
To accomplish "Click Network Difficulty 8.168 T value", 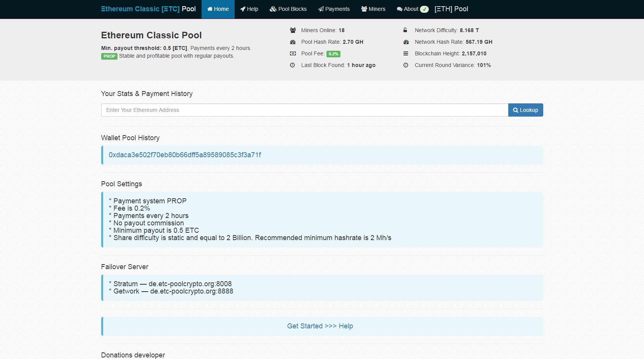I will pos(469,30).
